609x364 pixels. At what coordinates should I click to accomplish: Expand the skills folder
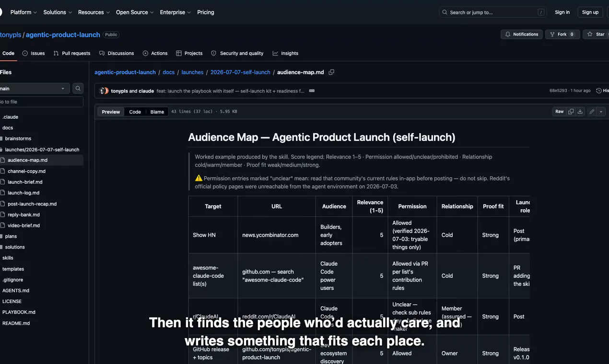8,258
